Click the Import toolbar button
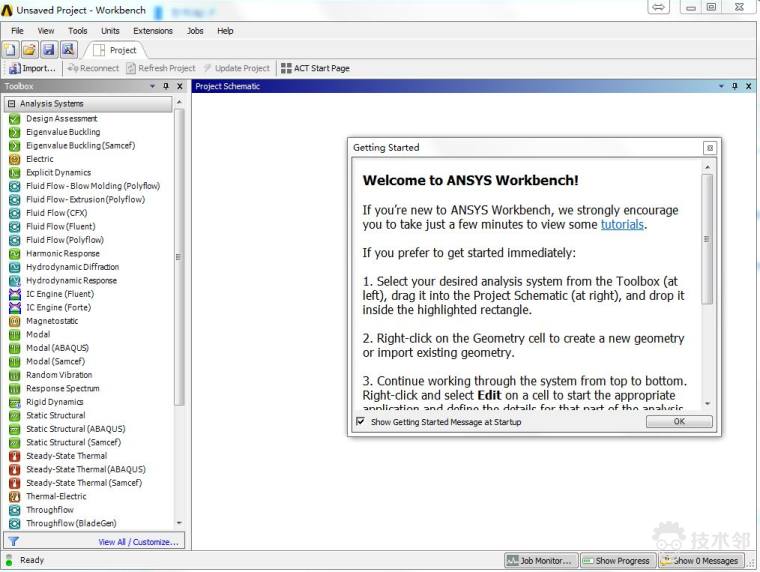 (32, 68)
